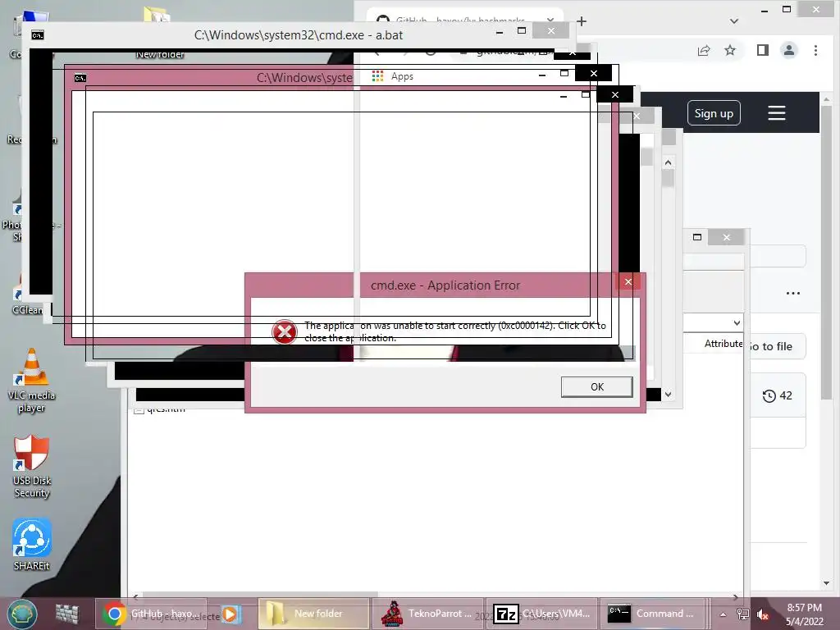Open the USB Disk Security desktop shortcut
The height and width of the screenshot is (630, 840).
click(32, 467)
